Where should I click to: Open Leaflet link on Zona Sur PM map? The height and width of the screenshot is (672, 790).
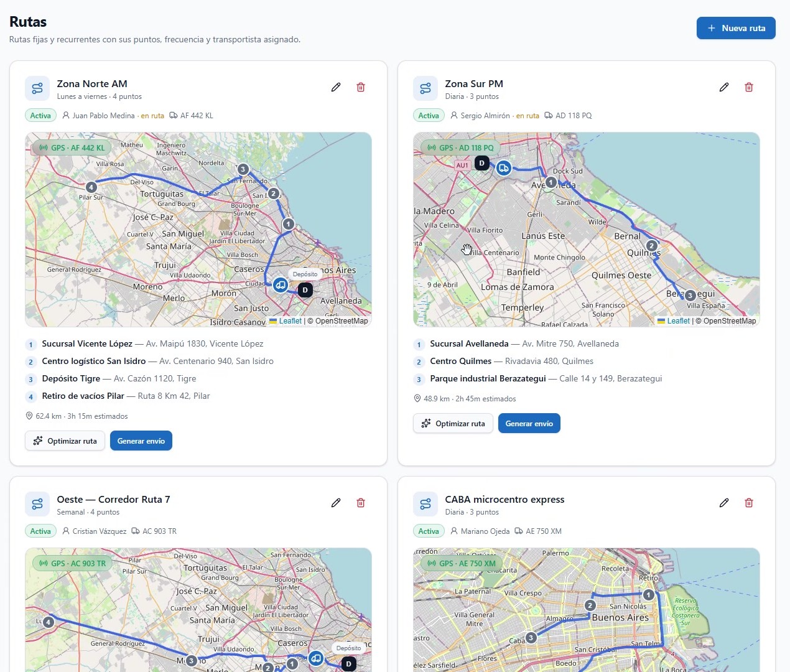tap(674, 321)
